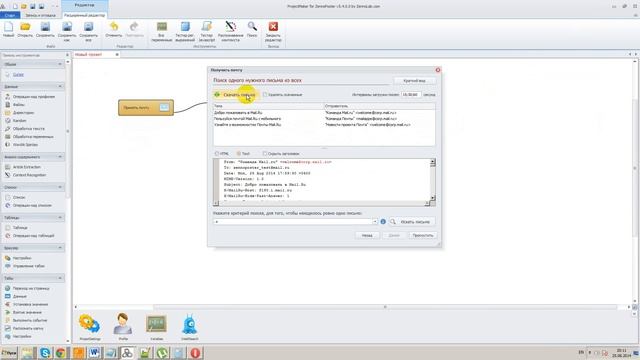Open the search criteria dropdown arrow

[375, 222]
